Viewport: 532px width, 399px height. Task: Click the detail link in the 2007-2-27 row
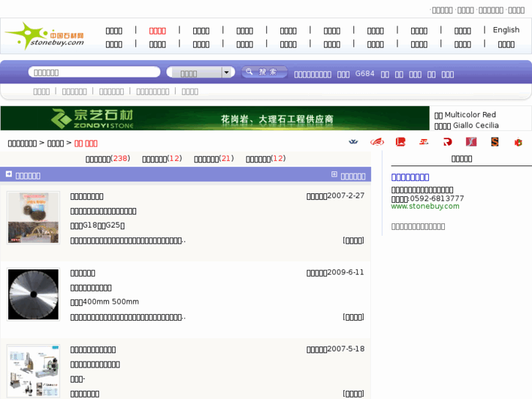(353, 240)
